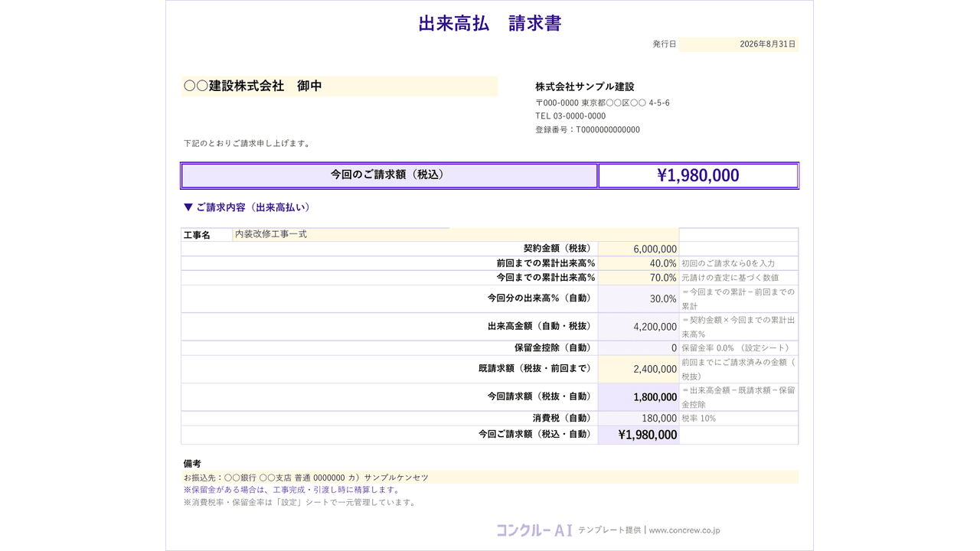This screenshot has width=980, height=551.
Task: Select the 工事名 label cell
Action: (207, 235)
